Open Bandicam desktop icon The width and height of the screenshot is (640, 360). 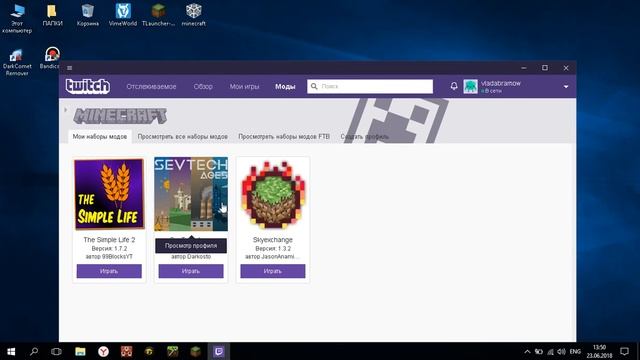51,58
